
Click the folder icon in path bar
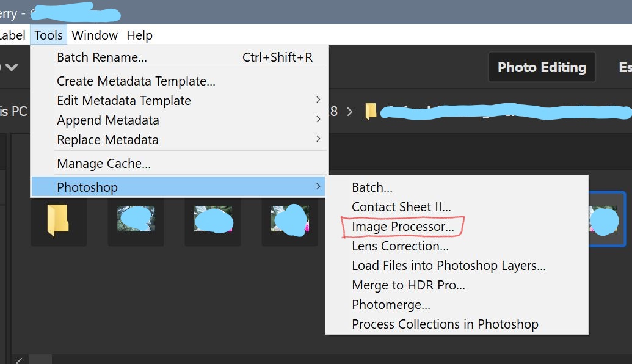(371, 111)
